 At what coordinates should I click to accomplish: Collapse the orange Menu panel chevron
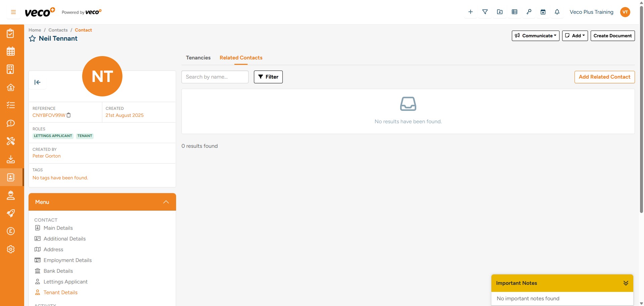(x=165, y=202)
